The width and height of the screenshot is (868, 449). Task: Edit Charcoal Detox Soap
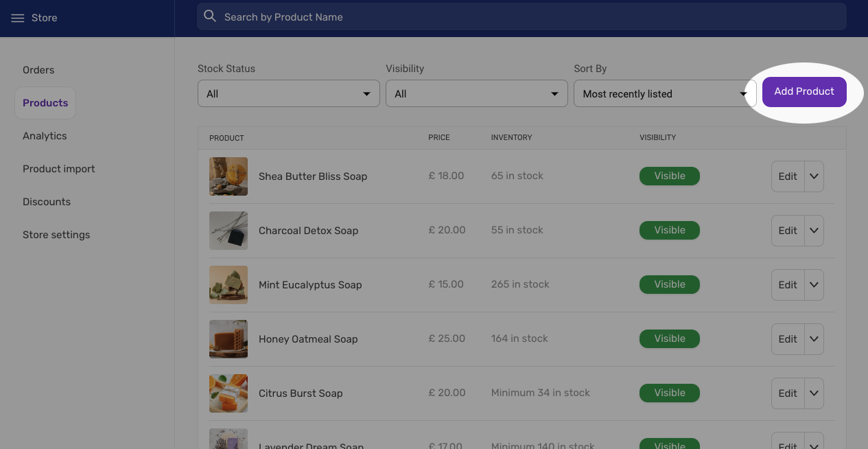788,231
